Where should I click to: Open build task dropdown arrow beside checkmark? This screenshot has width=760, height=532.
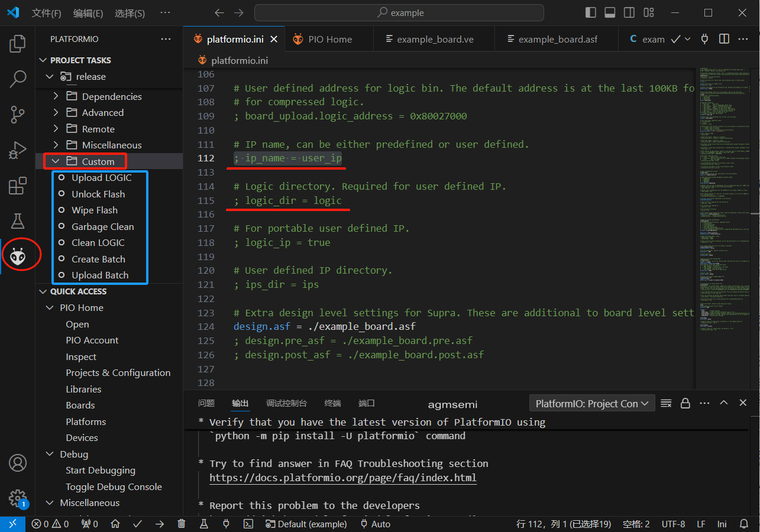687,39
